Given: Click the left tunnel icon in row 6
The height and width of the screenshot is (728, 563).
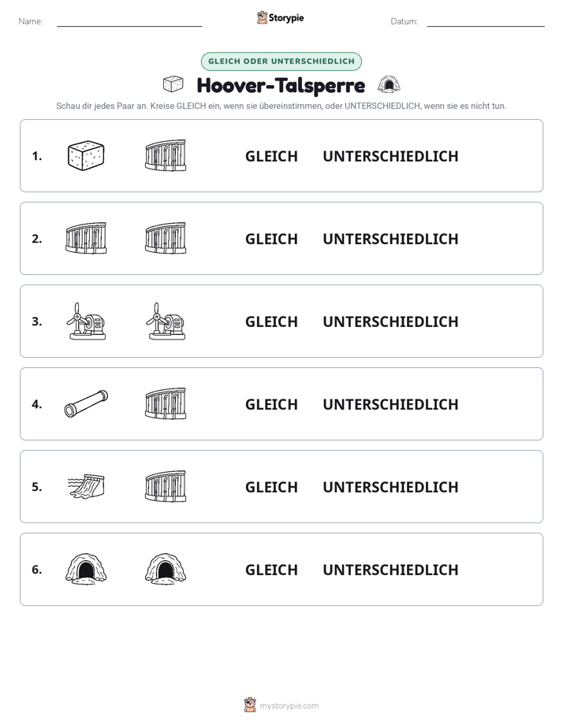Looking at the screenshot, I should [86, 568].
